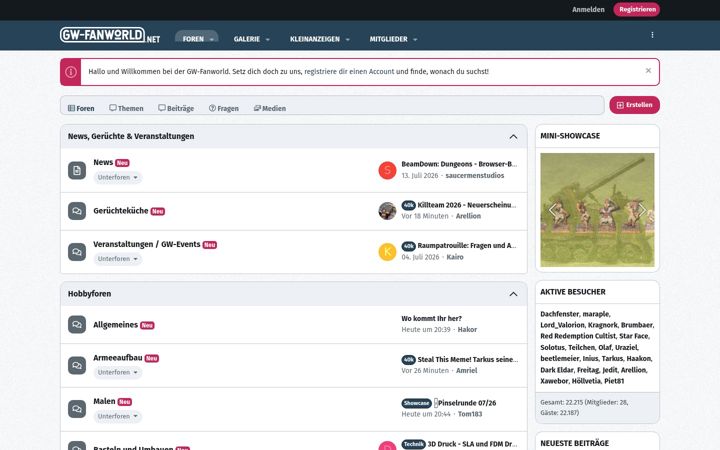Click the Neu badge beside Gerüchteküche
720x450 pixels.
click(158, 211)
